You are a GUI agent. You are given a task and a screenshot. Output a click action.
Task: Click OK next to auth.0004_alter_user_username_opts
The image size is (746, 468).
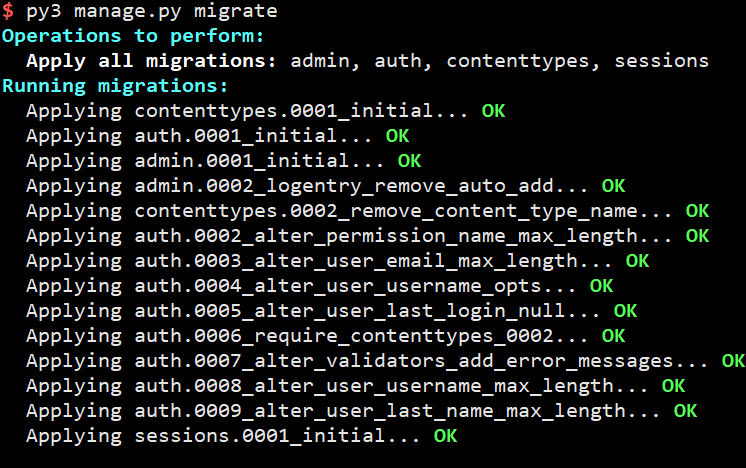601,286
